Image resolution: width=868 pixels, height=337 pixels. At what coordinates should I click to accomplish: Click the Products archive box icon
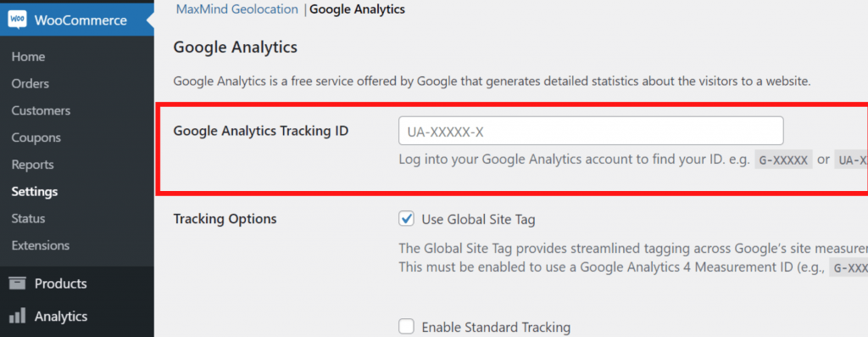pos(17,284)
